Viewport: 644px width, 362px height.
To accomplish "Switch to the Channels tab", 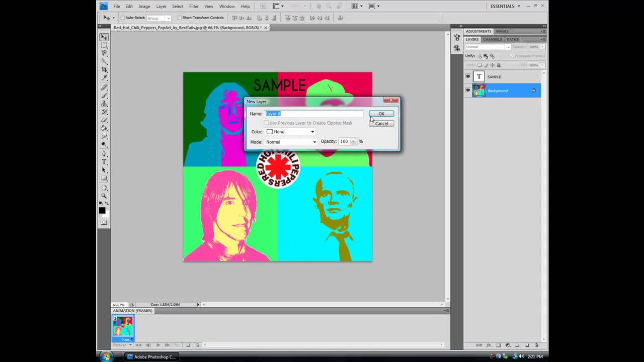I will (493, 39).
